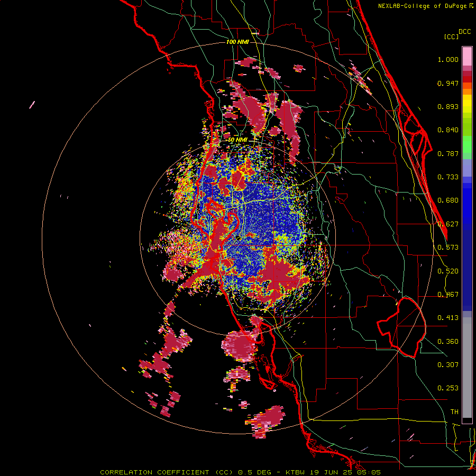Screen dimensions: 476x476
Task: Click the 100 NMI range ring label
Action: [237, 42]
